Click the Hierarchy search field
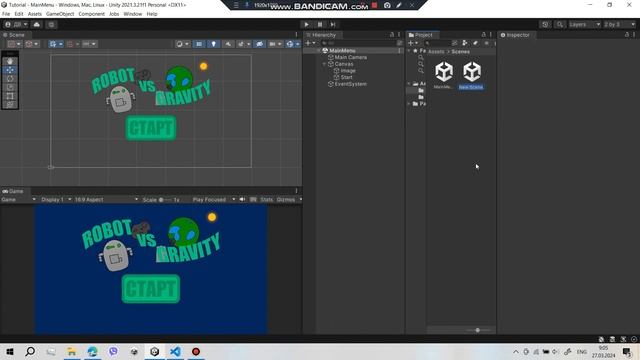The image size is (640, 360). click(x=358, y=43)
